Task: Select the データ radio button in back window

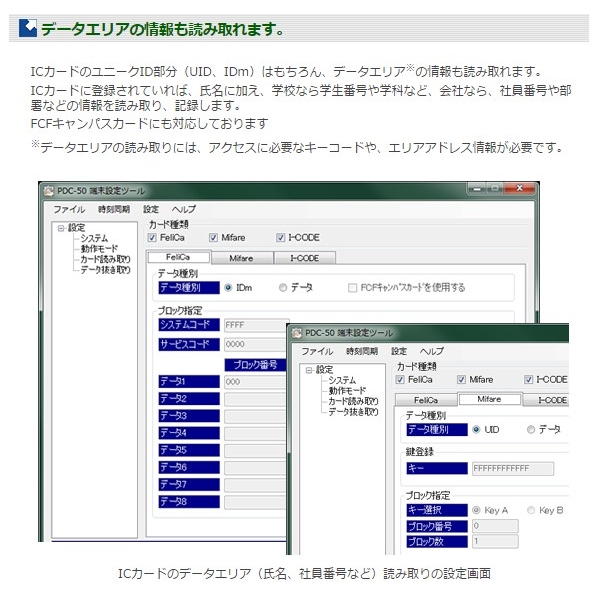Action: pyautogui.click(x=283, y=288)
